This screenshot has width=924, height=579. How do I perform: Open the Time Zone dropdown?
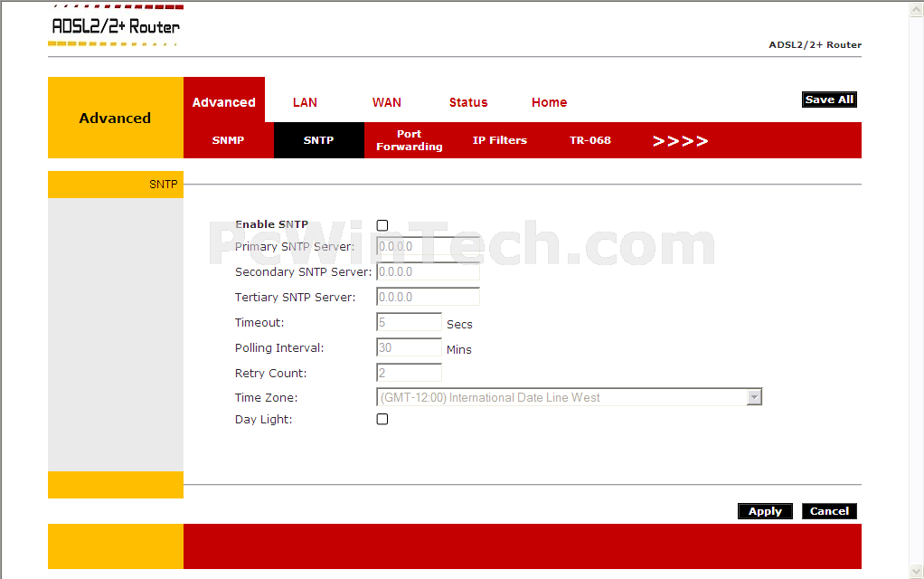[x=570, y=397]
